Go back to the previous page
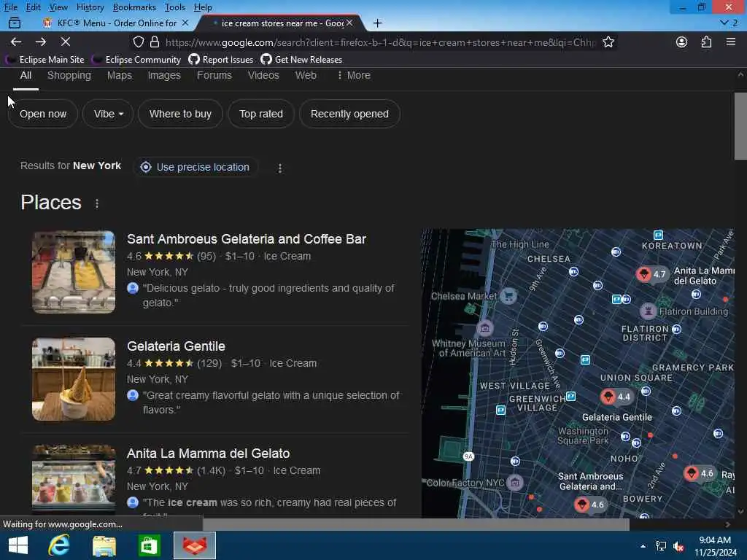747x560 pixels. pos(16,42)
